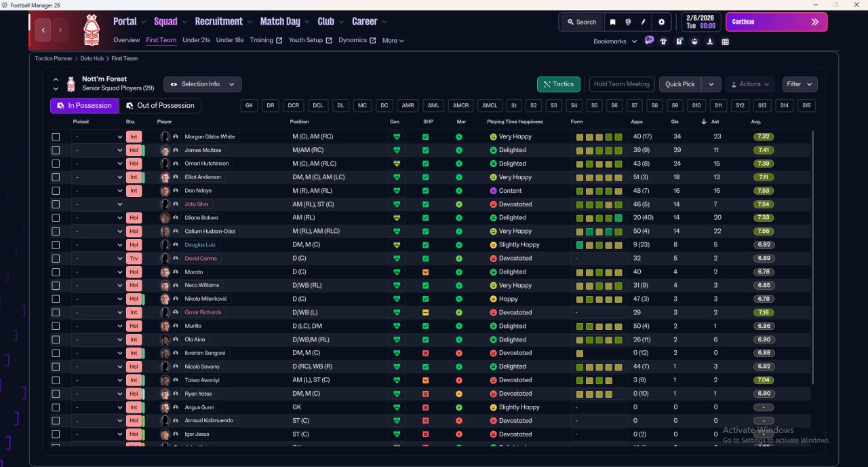Click the world globe icon in top bar

pyautogui.click(x=628, y=22)
